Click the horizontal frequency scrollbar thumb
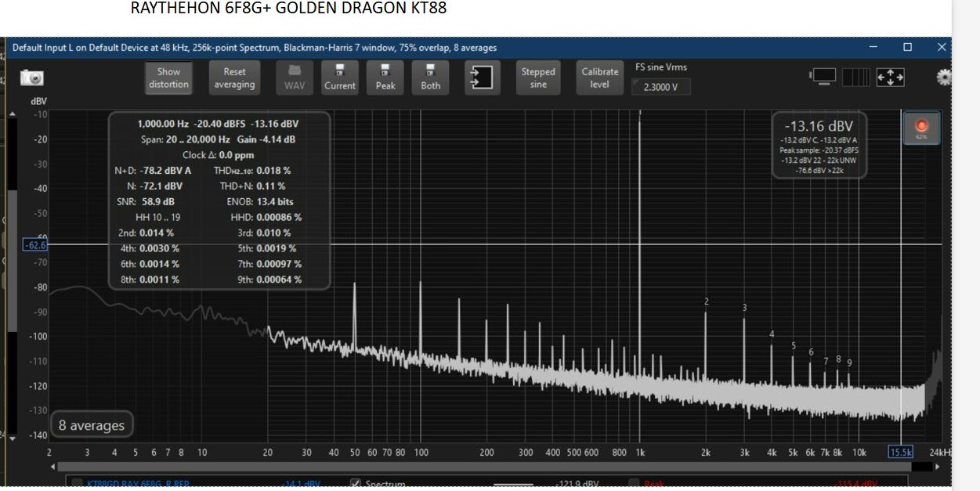 tap(484, 467)
